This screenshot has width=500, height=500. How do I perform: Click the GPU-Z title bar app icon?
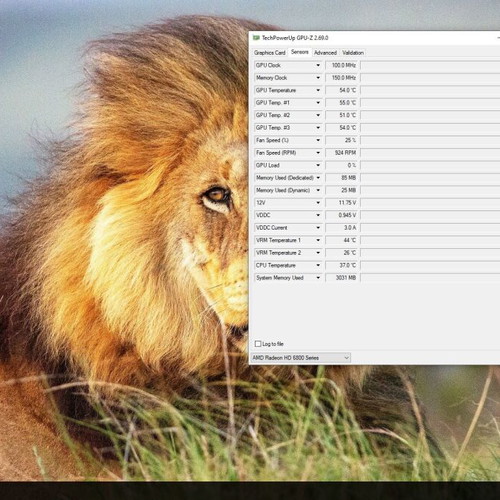click(x=256, y=38)
